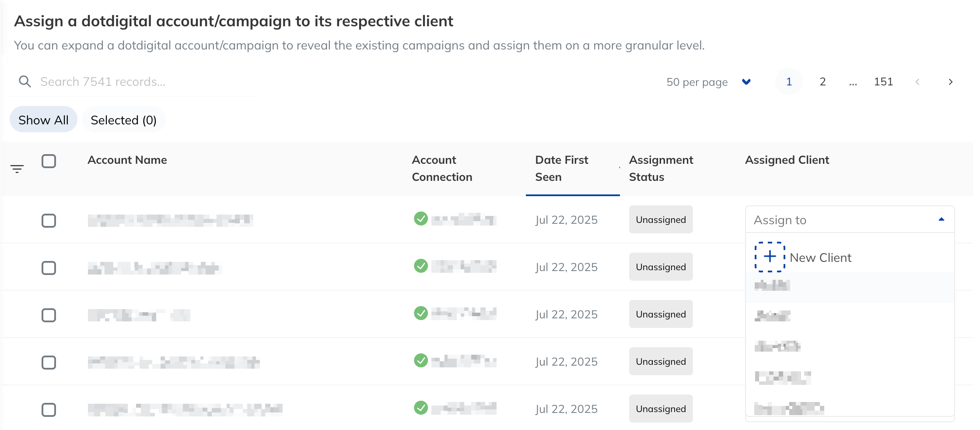Switch to Show All filter
Viewport: 980px width, 430px height.
pyautogui.click(x=43, y=120)
